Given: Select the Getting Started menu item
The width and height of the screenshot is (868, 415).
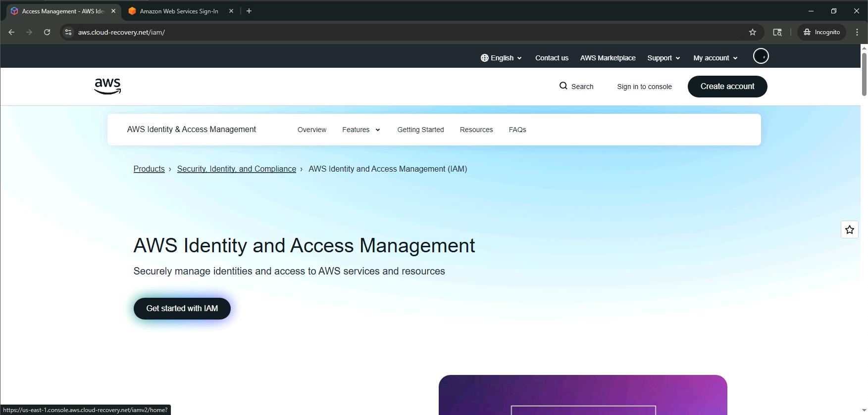Looking at the screenshot, I should (x=420, y=130).
